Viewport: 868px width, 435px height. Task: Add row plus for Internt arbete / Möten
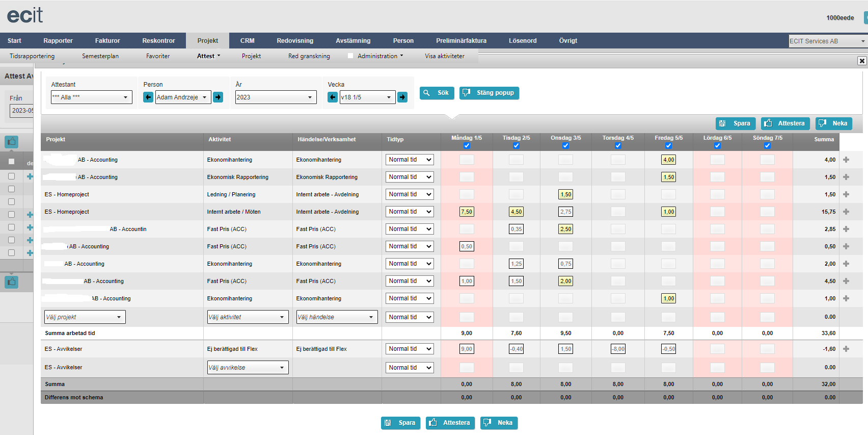846,212
